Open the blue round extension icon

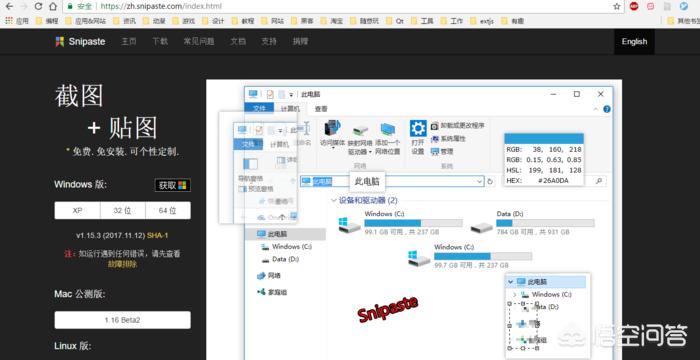tap(683, 6)
